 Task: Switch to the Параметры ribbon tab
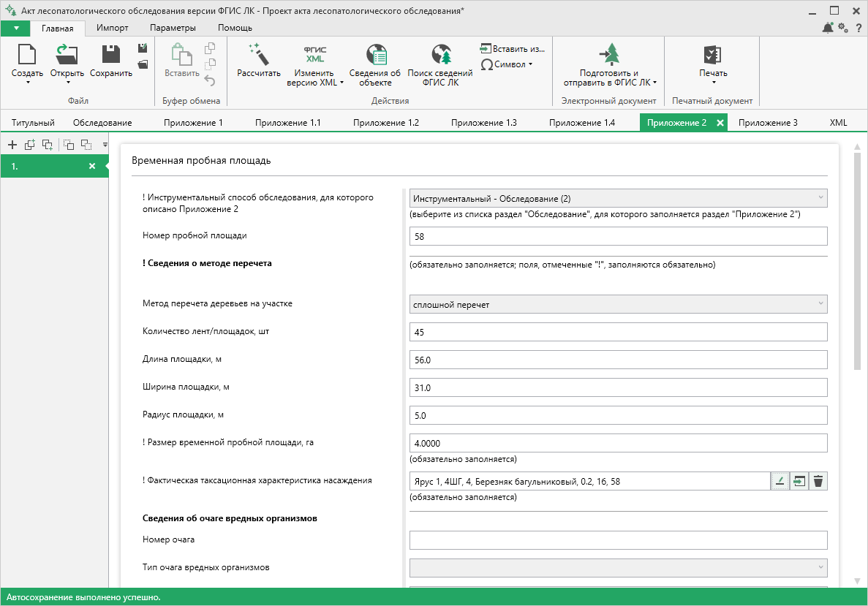pyautogui.click(x=173, y=28)
